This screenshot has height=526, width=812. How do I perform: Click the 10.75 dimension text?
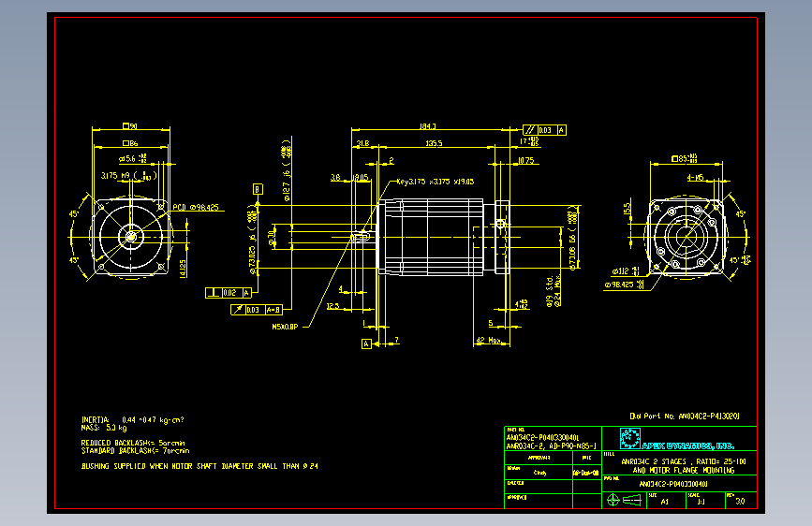[525, 160]
